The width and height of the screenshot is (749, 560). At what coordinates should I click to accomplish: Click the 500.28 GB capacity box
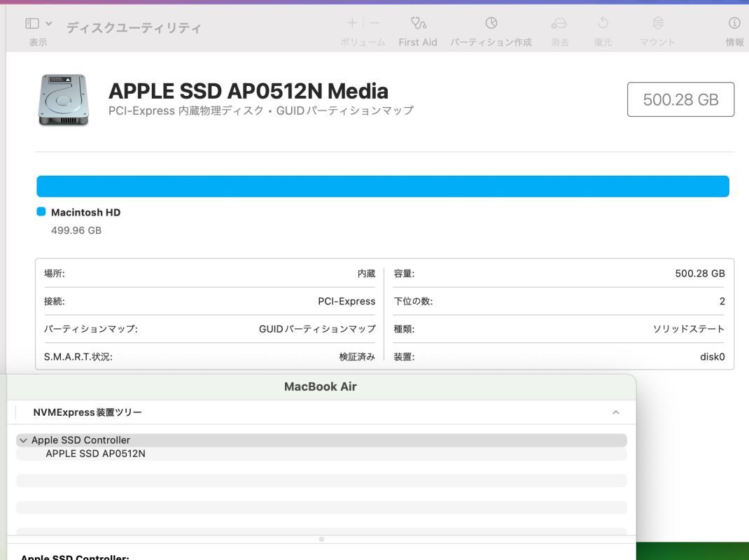click(680, 99)
